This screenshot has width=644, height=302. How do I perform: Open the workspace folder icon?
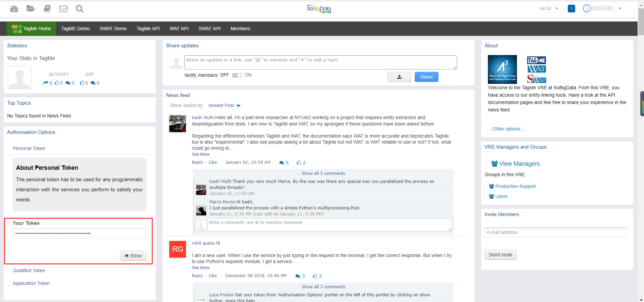[31, 8]
